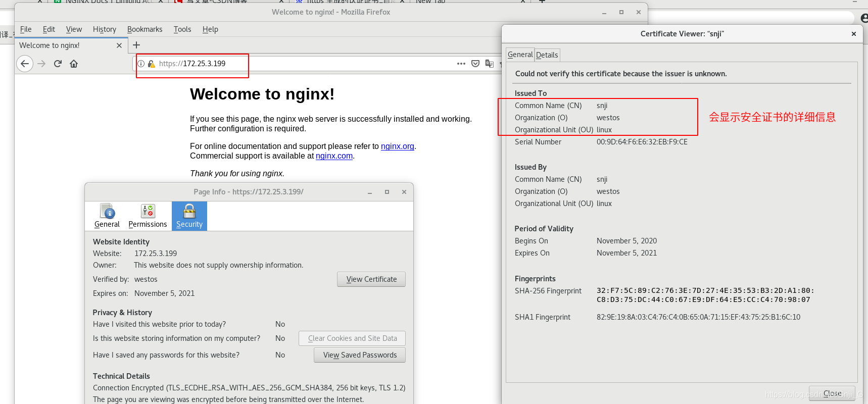Image resolution: width=868 pixels, height=404 pixels.
Task: Minimize the Mozilla Firefox window
Action: point(604,12)
